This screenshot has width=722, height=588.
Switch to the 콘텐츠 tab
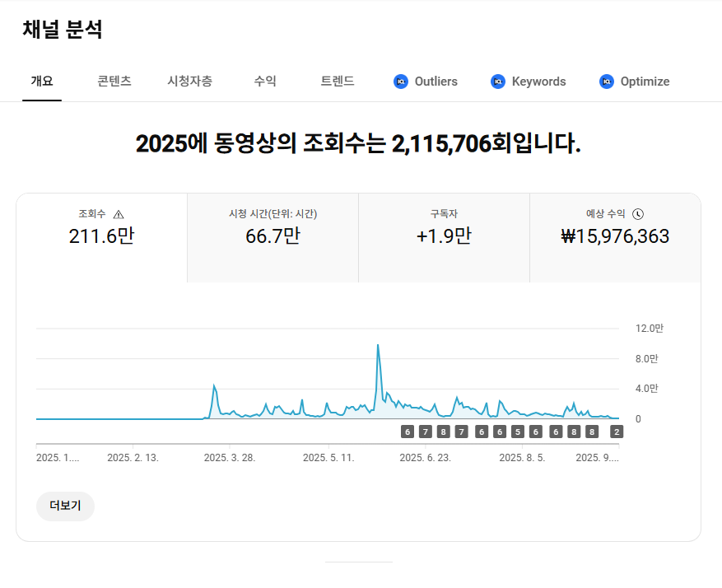114,82
